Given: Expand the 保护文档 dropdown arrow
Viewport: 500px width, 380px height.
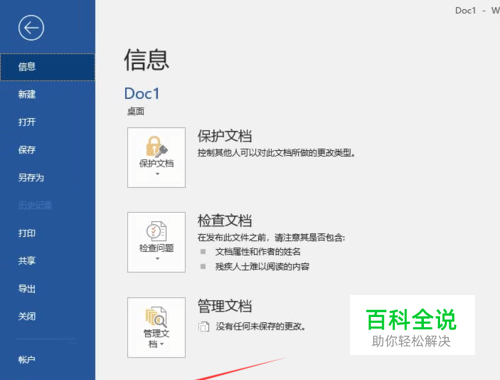Looking at the screenshot, I should (157, 174).
